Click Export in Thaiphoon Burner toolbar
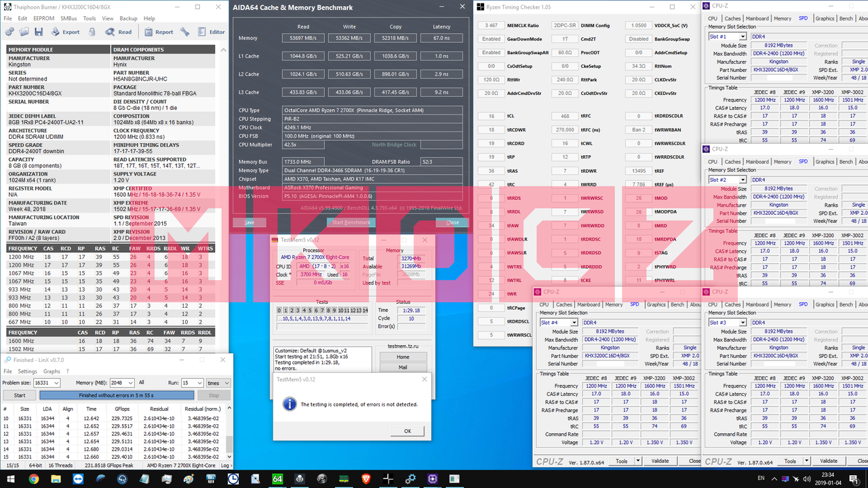The image size is (868, 488). (65, 32)
